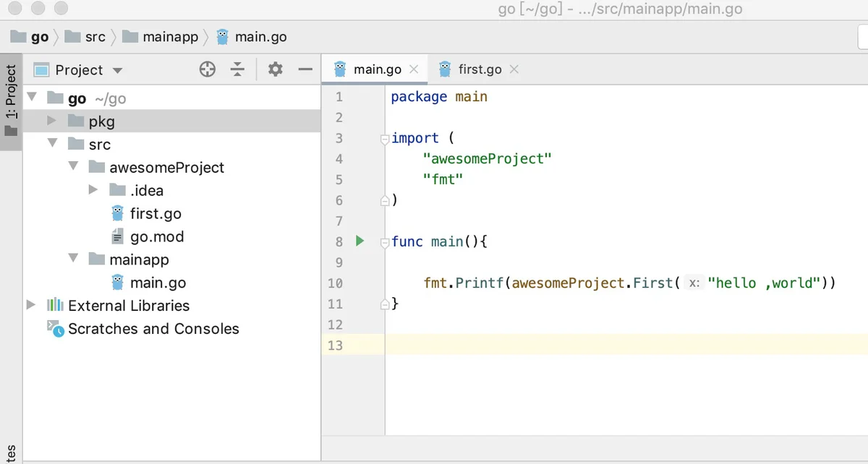
Task: Collapse the go root folder
Action: (32, 98)
